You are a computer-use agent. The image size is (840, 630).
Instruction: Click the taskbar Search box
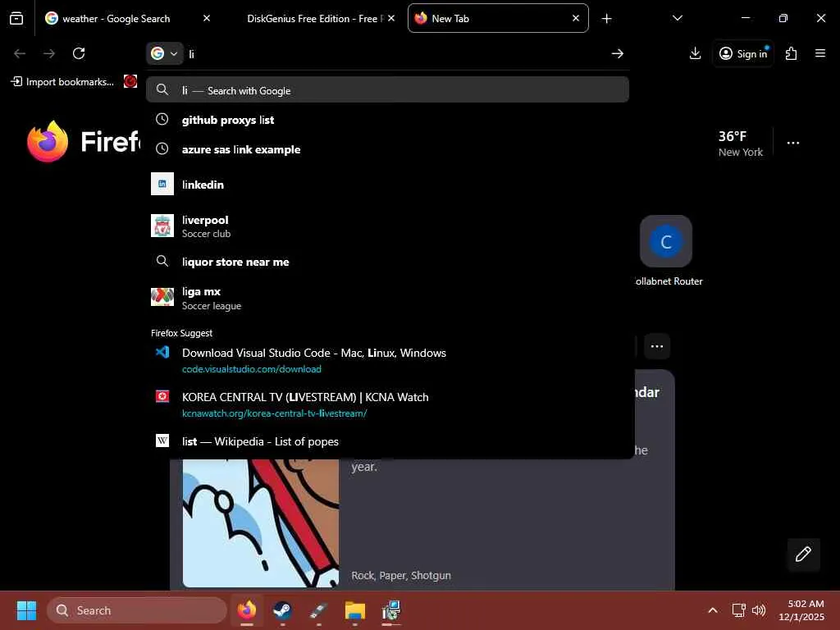[137, 610]
